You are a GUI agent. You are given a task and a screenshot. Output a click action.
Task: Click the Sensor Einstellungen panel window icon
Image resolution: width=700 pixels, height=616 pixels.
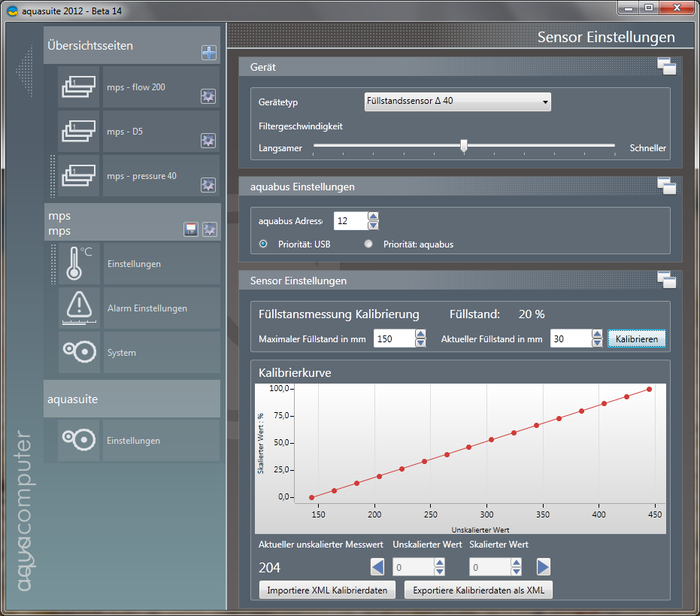(666, 280)
